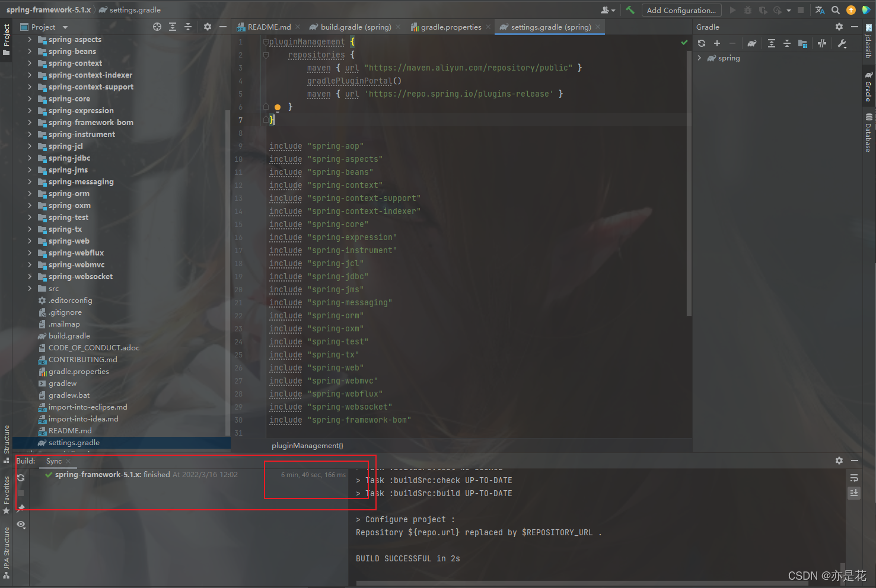The image size is (876, 588).
Task: Build project with the green hammer icon
Action: (x=630, y=10)
